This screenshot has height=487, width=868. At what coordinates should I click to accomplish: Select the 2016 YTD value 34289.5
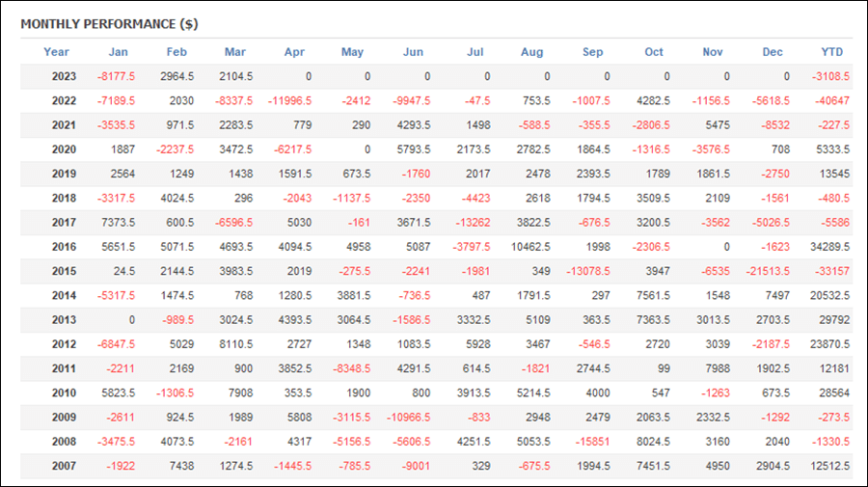pos(829,247)
